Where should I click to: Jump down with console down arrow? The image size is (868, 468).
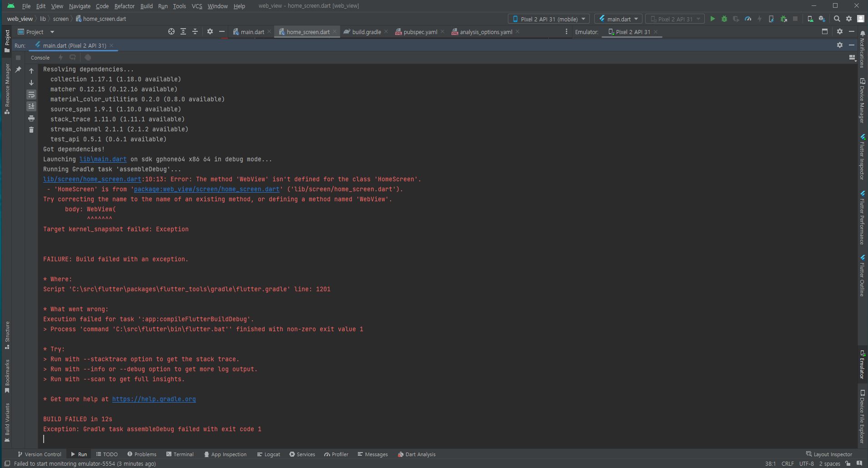[31, 83]
